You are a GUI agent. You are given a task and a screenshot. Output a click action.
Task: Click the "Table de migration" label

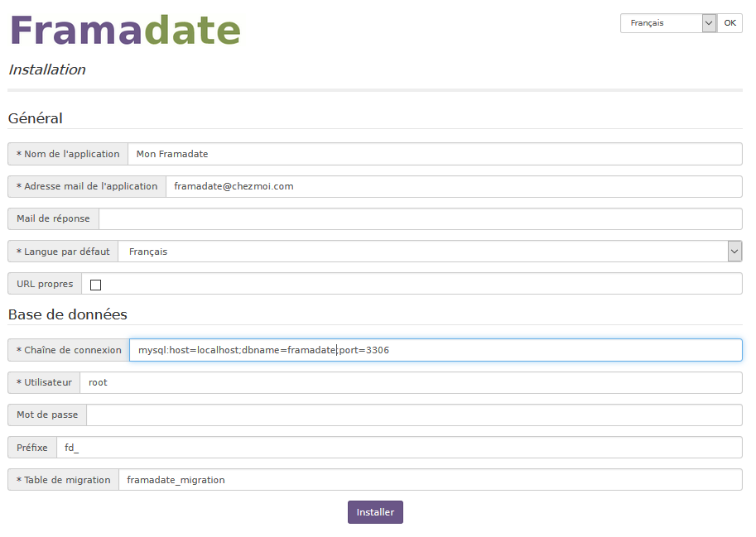tap(64, 480)
